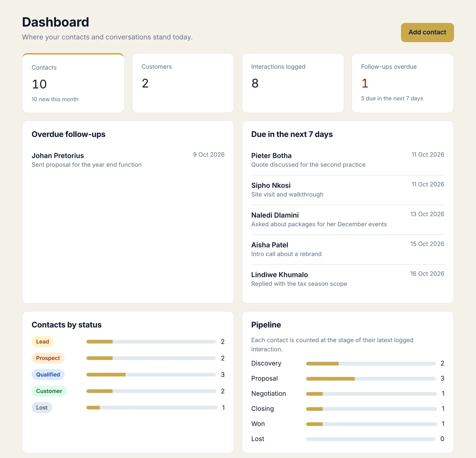Click the Won pipeline bar
Viewport: 476px width, 458px height.
pyautogui.click(x=371, y=424)
